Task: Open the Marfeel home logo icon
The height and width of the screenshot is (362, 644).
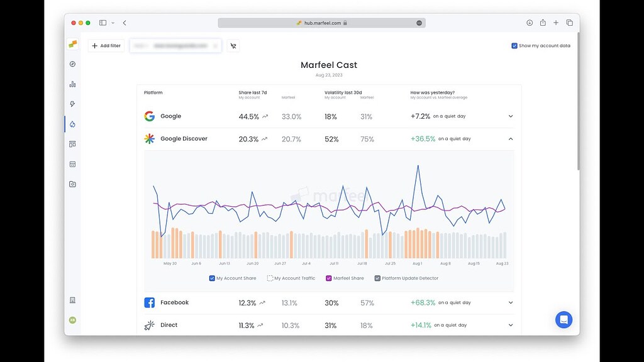Action: 72,45
